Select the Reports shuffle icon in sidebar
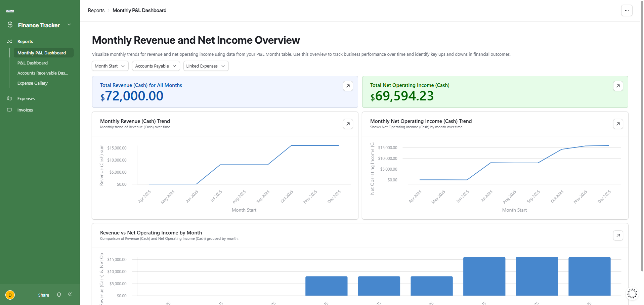This screenshot has width=644, height=305. coord(10,41)
